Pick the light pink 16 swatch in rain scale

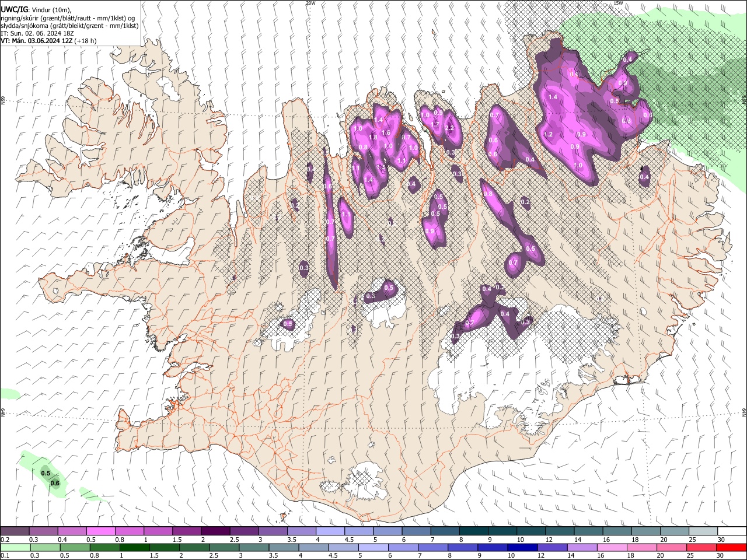pos(612,547)
